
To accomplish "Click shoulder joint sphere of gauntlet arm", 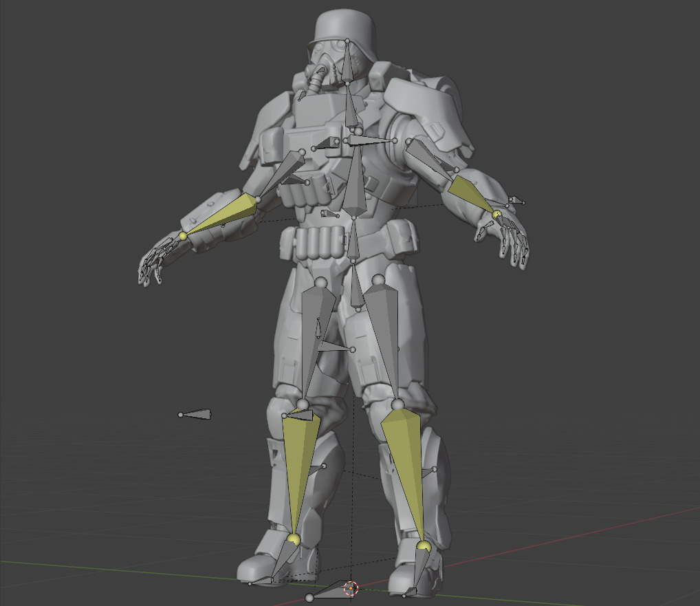I will [302, 152].
